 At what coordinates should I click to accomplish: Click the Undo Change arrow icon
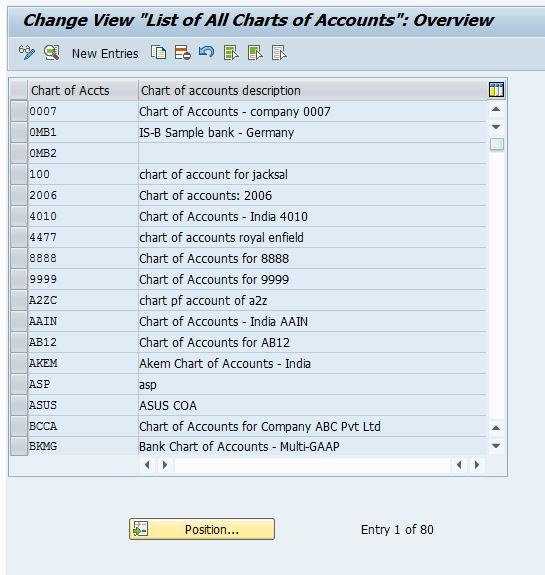click(206, 52)
